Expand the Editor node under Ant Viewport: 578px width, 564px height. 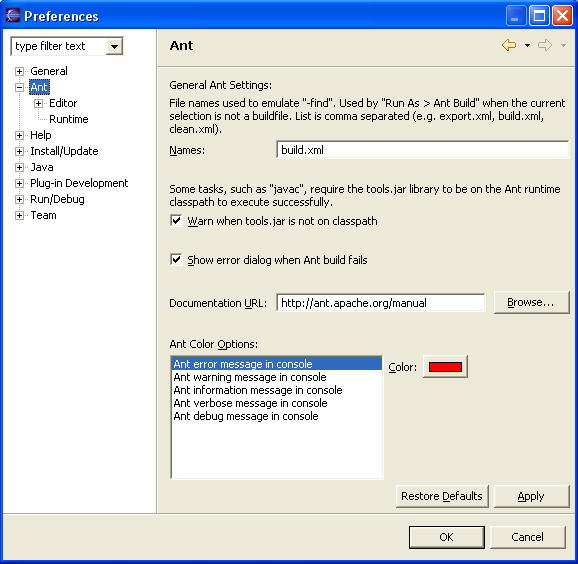(38, 104)
